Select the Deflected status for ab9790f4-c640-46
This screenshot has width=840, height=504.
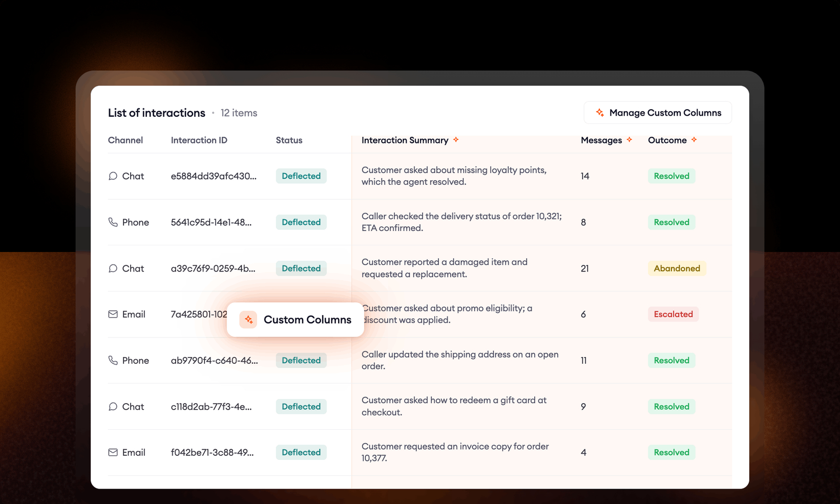[301, 361]
